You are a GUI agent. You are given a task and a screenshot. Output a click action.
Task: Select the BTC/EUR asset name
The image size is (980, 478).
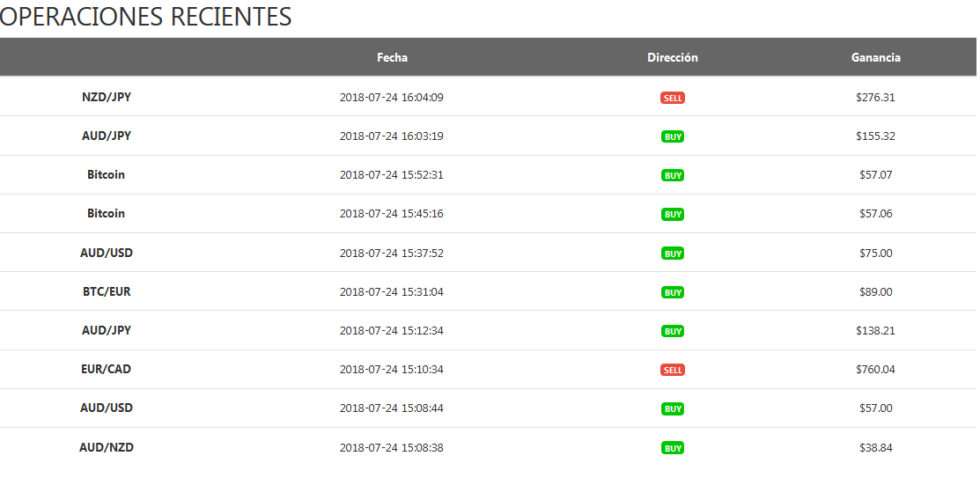[x=107, y=291]
